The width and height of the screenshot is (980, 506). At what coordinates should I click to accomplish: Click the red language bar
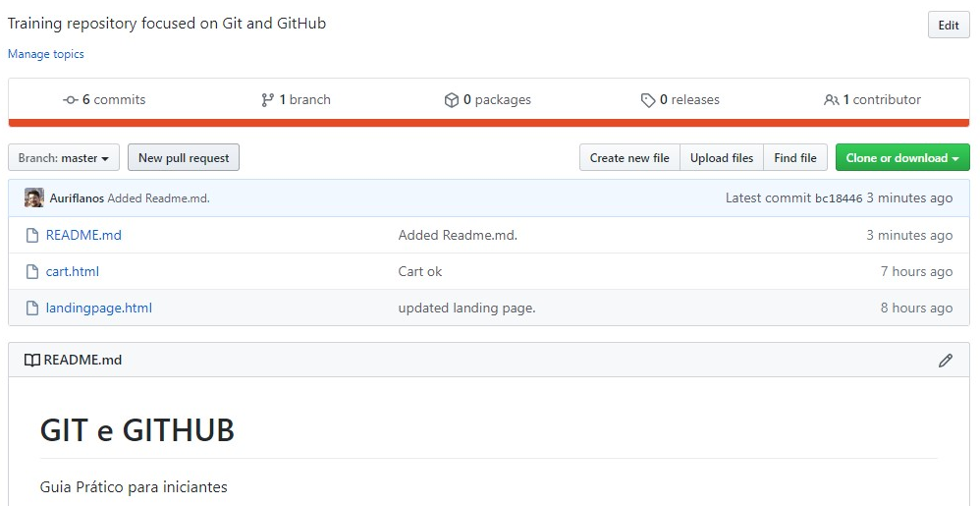pyautogui.click(x=489, y=123)
